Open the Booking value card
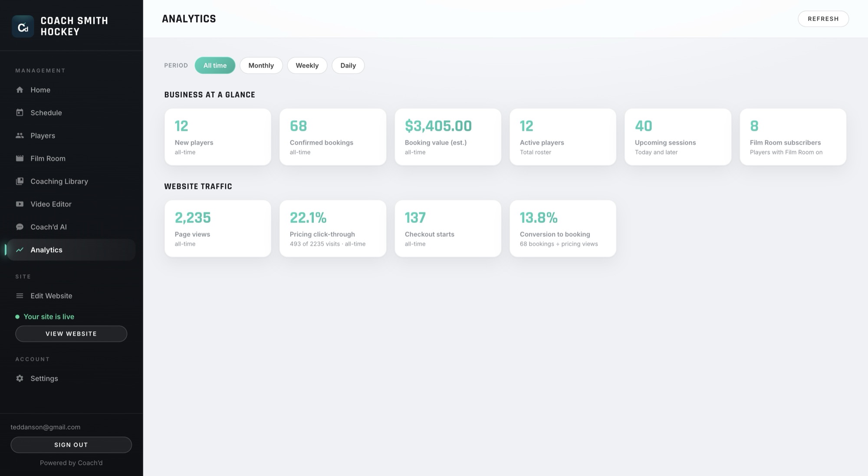 (x=448, y=137)
